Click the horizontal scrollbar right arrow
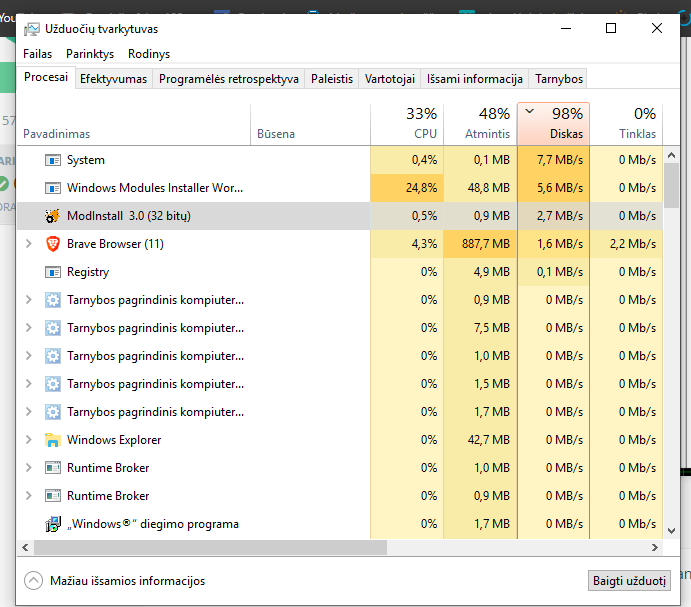This screenshot has width=691, height=607. click(x=655, y=547)
